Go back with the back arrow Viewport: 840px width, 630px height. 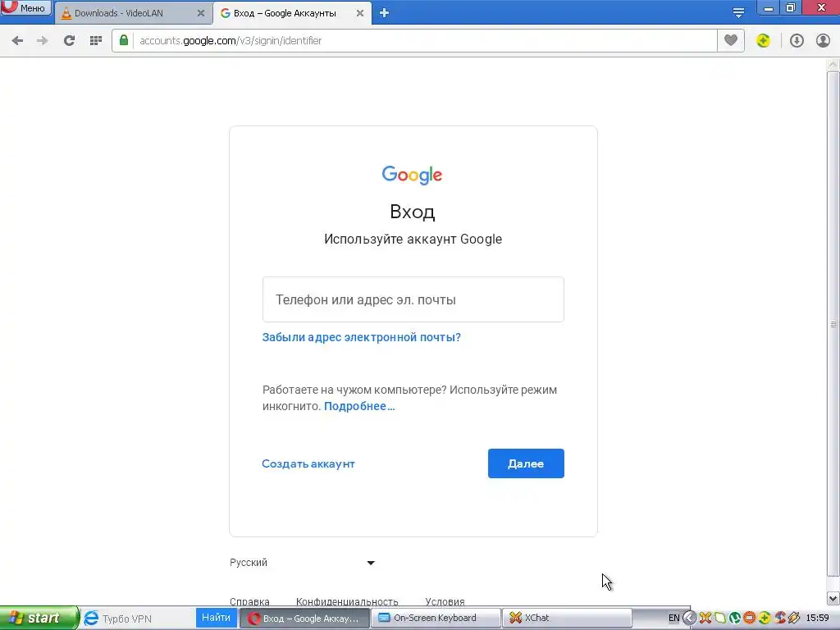pyautogui.click(x=17, y=41)
